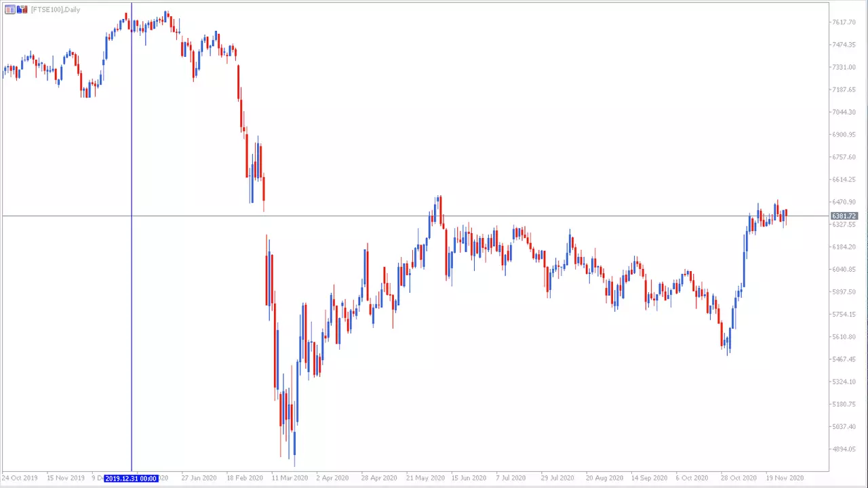Screen dimensions: 868x488
Task: Click the 7617.70 price axis label
Action: tap(844, 22)
